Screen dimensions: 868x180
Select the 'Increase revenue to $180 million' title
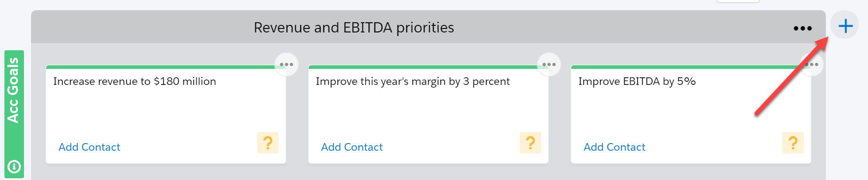[x=135, y=81]
